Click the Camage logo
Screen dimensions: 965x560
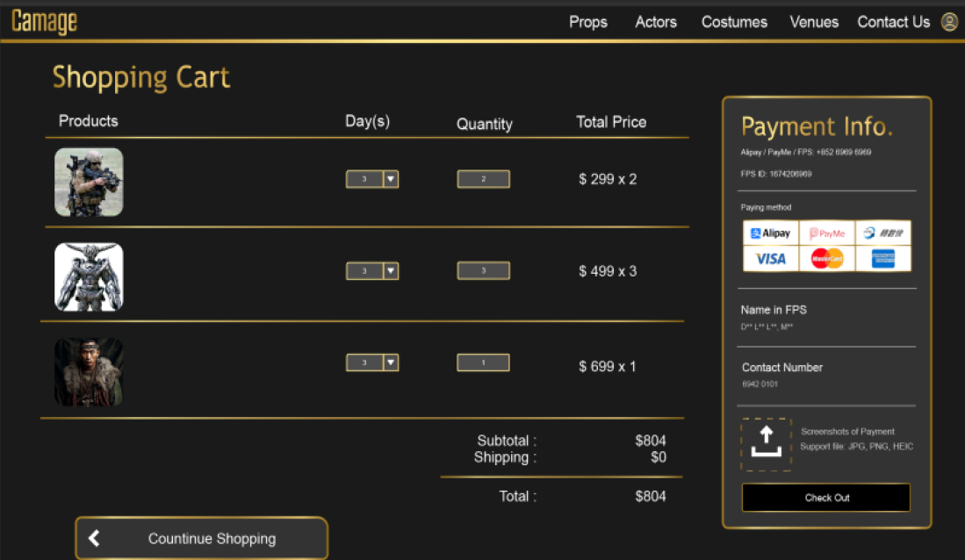[45, 22]
